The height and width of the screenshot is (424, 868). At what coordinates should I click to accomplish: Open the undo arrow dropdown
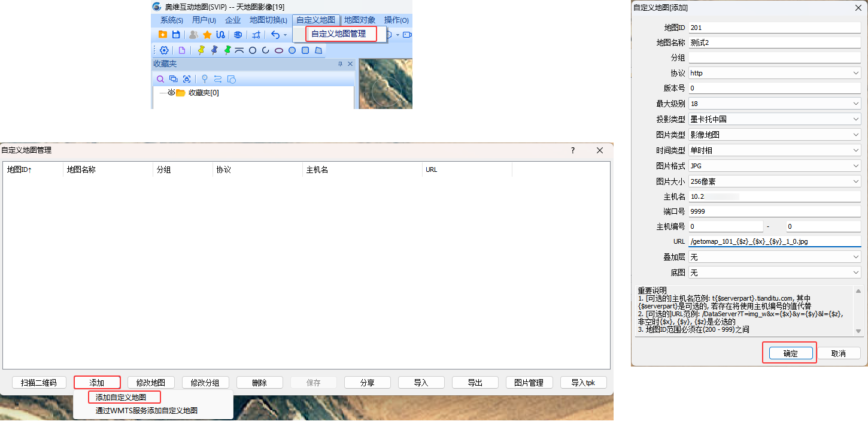pyautogui.click(x=286, y=35)
